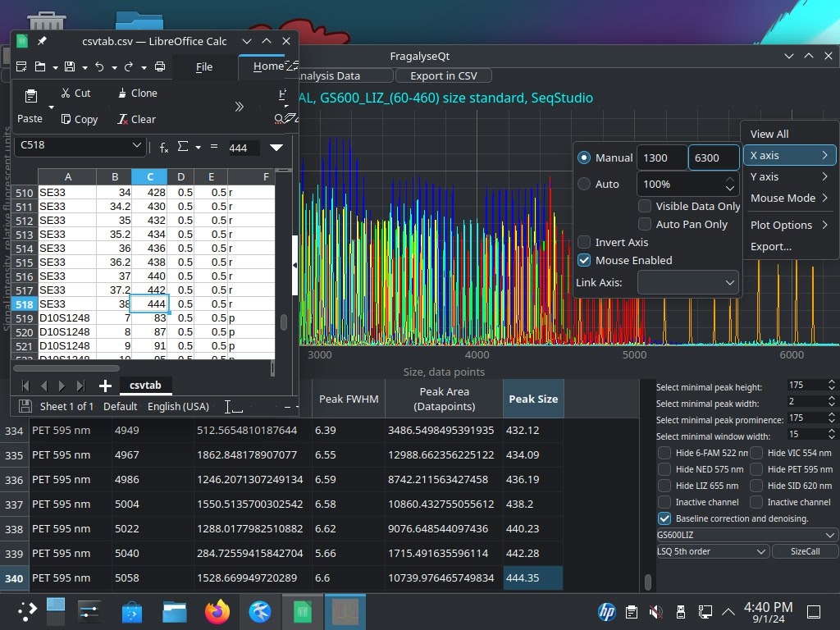Click the New document icon in Calc
The width and height of the screenshot is (840, 630).
tap(21, 66)
